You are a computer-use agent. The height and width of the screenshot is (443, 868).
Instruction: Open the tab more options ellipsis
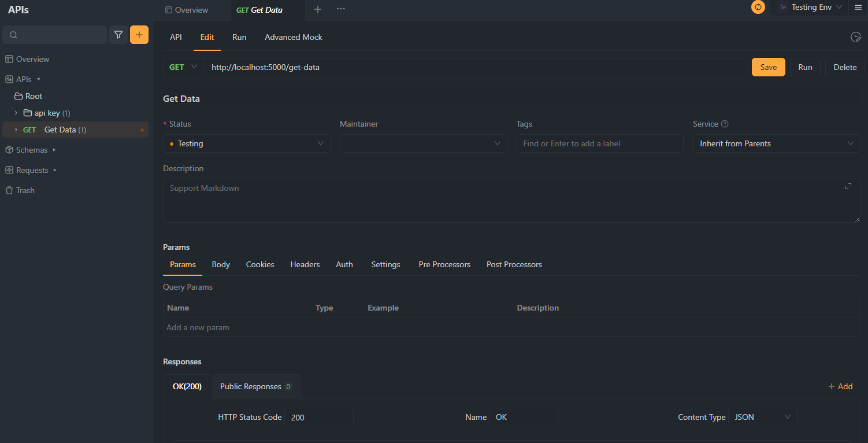tap(341, 9)
